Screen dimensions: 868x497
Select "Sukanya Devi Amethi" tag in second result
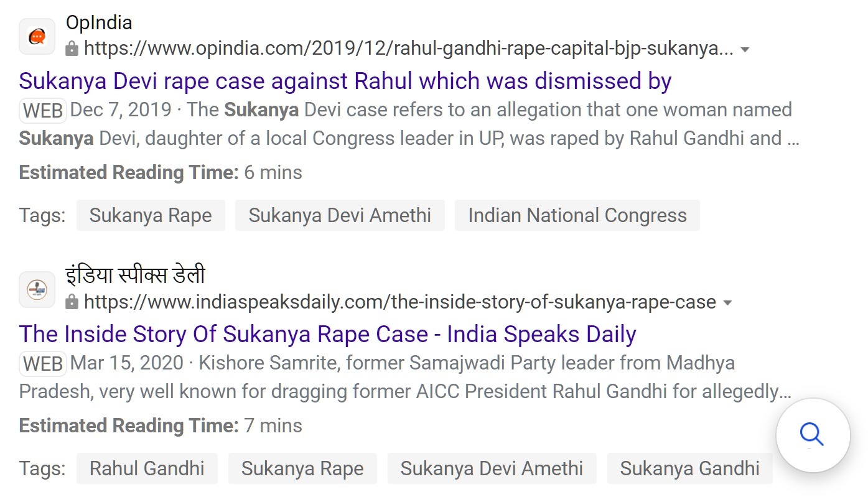coord(492,468)
